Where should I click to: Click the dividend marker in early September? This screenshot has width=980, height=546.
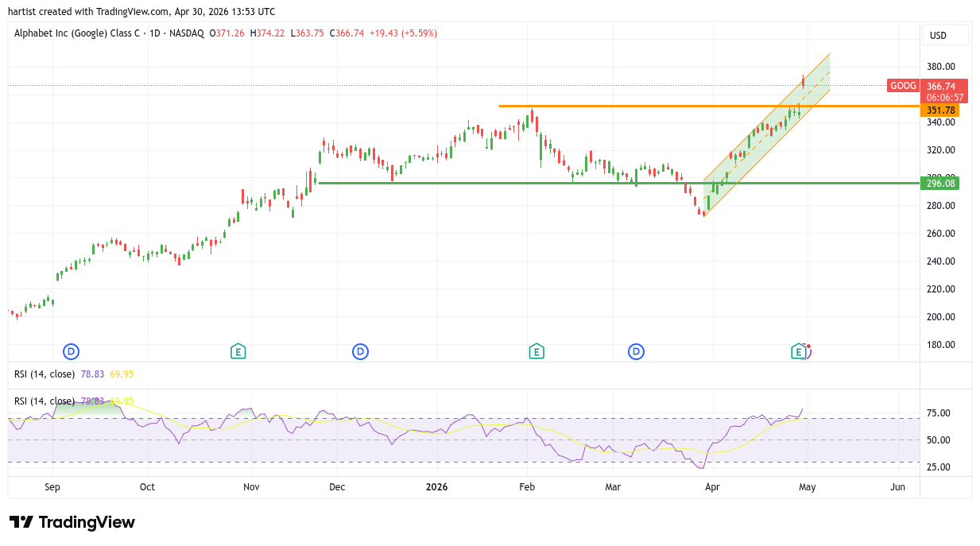tap(72, 351)
